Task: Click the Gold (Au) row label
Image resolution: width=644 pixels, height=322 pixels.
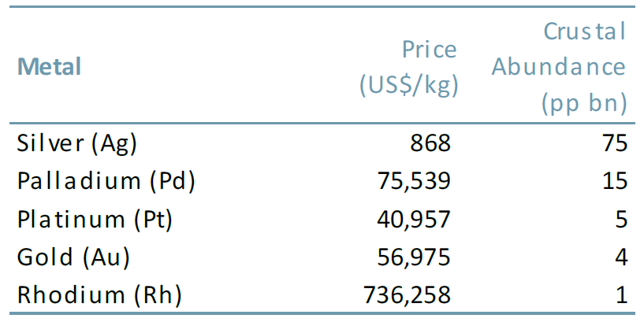Action: (73, 257)
